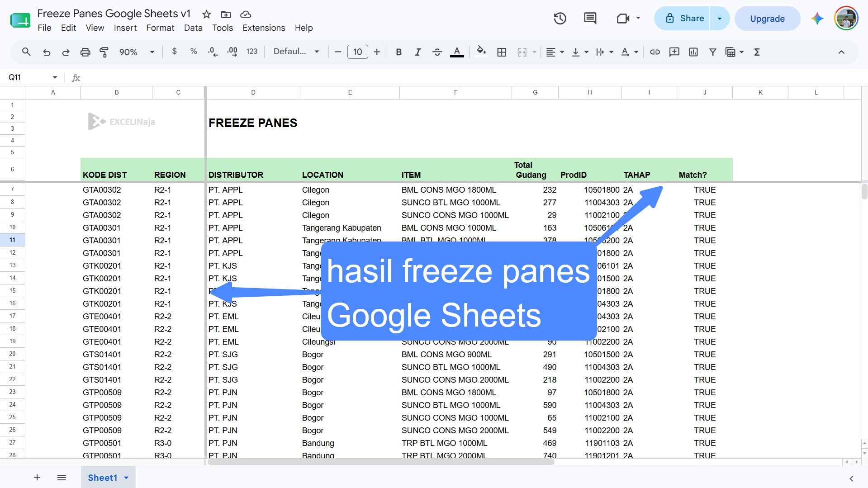
Task: Open Functions sigma icon
Action: (x=757, y=52)
